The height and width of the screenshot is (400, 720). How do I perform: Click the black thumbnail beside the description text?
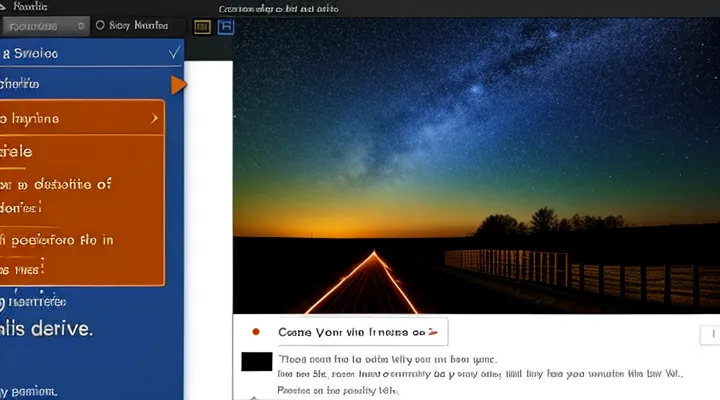(x=257, y=362)
